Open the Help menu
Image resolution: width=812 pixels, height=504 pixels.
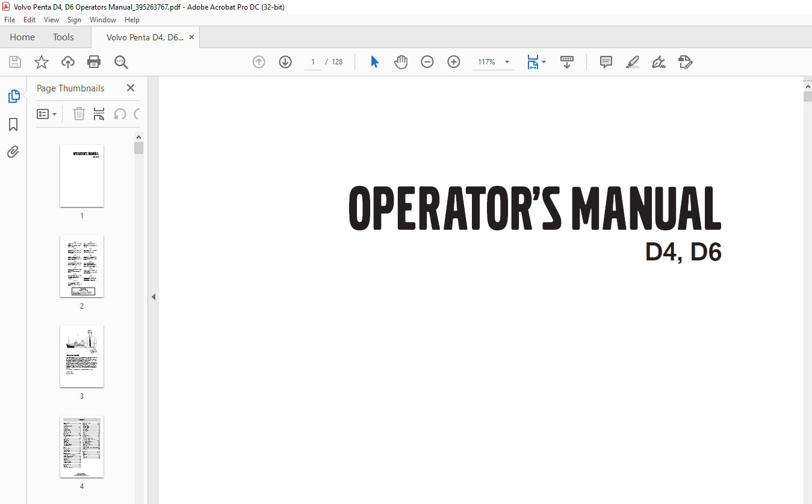point(132,20)
